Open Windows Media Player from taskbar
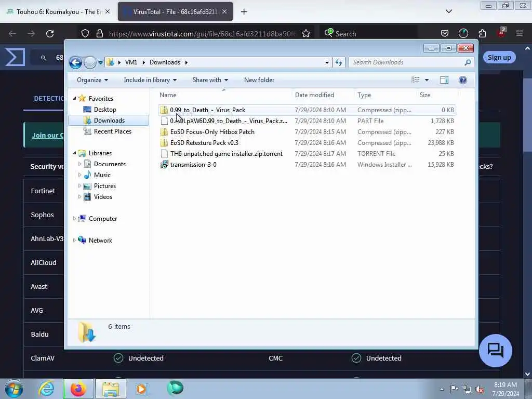This screenshot has height=399, width=532. pyautogui.click(x=142, y=389)
